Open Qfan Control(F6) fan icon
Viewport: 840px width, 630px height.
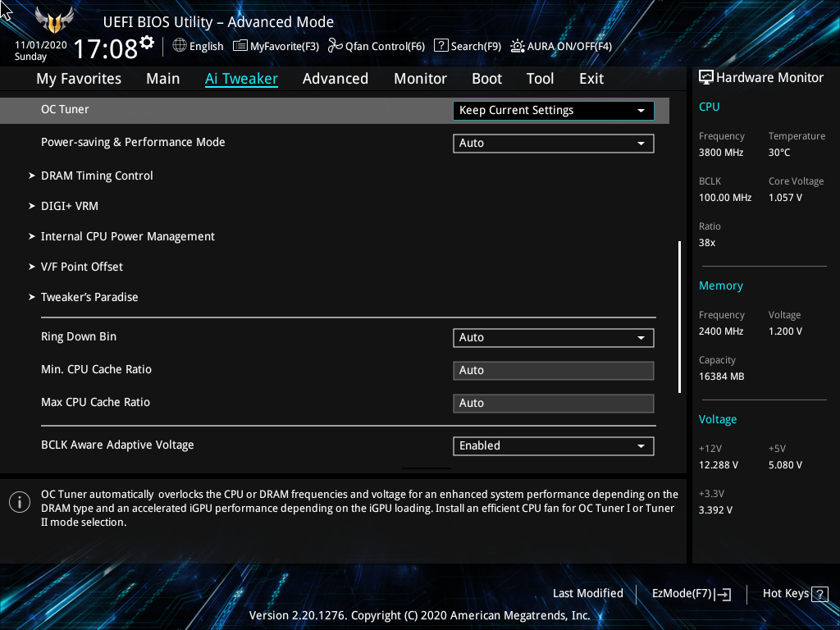coord(336,46)
